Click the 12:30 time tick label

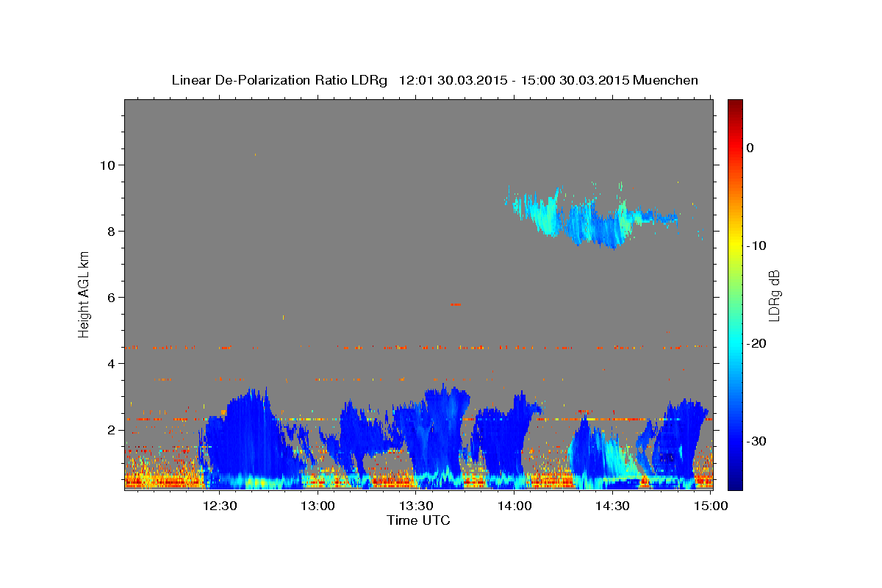click(220, 506)
